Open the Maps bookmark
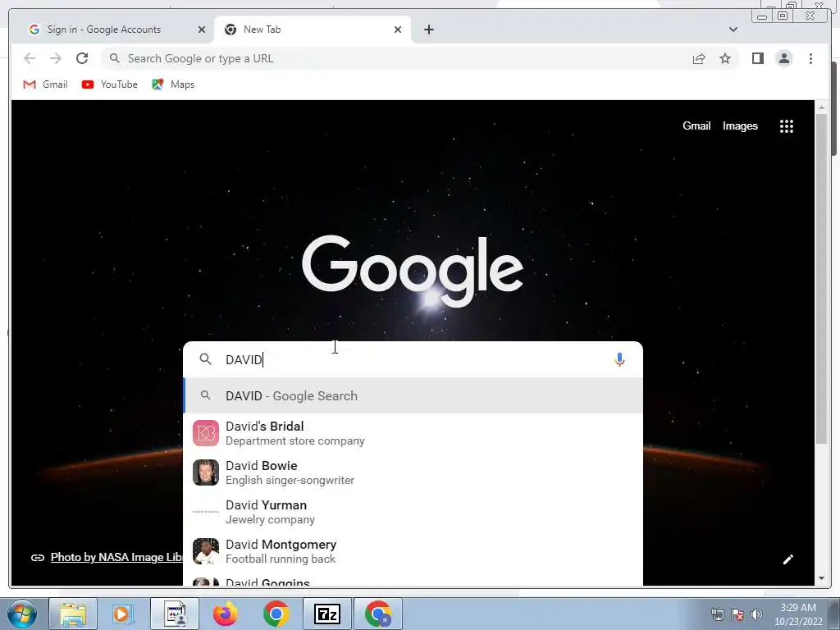This screenshot has height=630, width=840. point(173,84)
